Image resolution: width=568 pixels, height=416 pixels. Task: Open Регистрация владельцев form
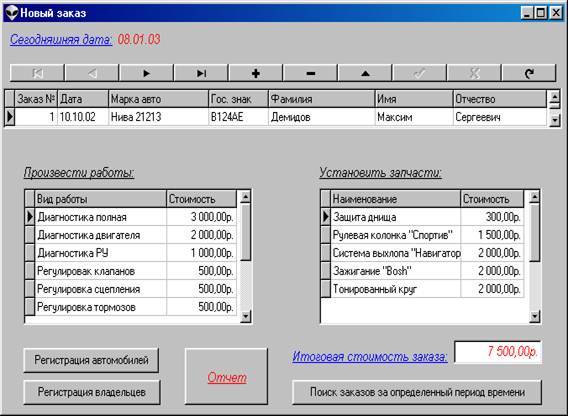[x=92, y=392]
